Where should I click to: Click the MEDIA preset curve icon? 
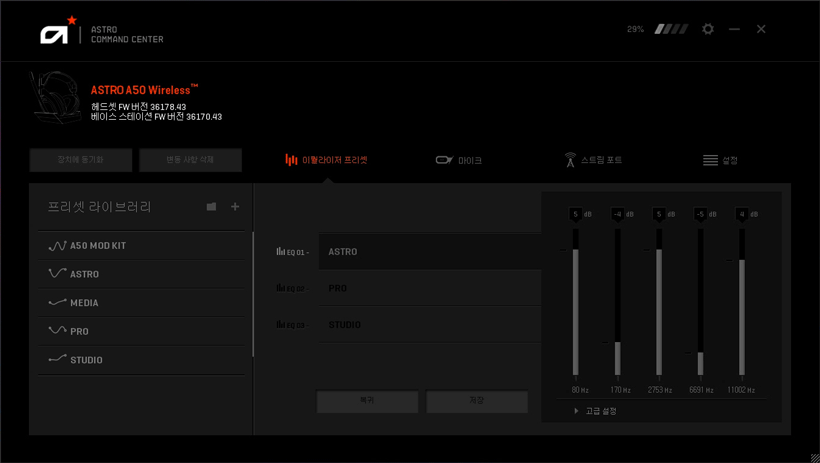[57, 302]
